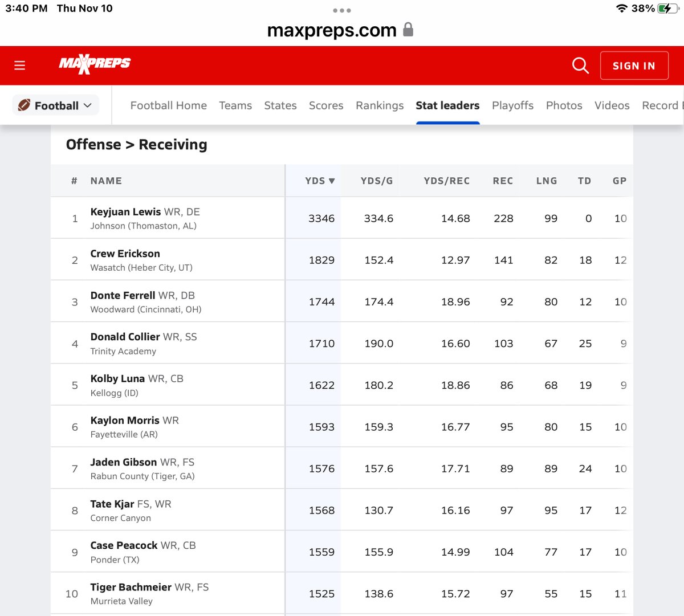Open the Scores tab
This screenshot has height=616, width=684.
[326, 105]
